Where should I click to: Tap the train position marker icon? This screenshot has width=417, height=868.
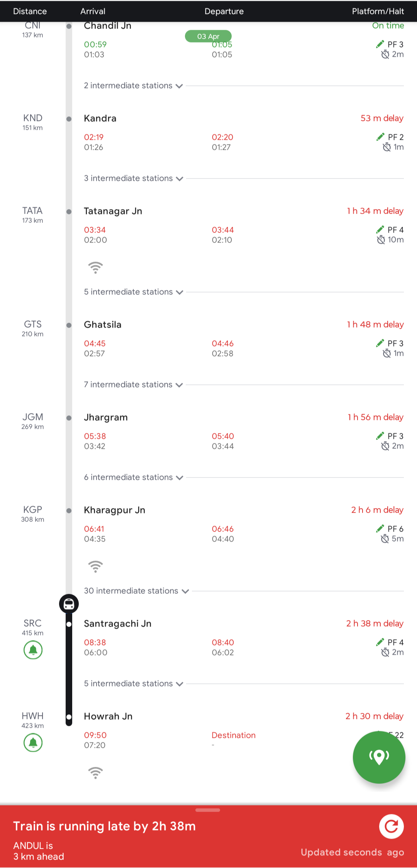pos(69,604)
